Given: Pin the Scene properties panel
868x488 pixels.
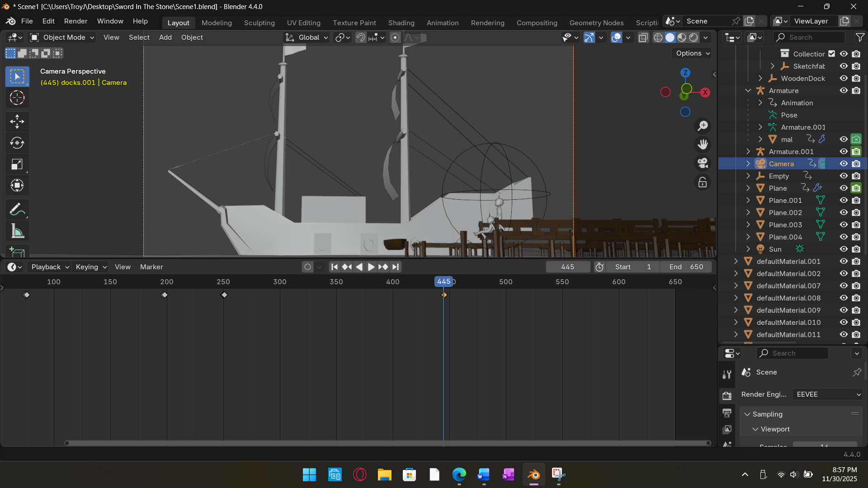Looking at the screenshot, I should pos(857,372).
